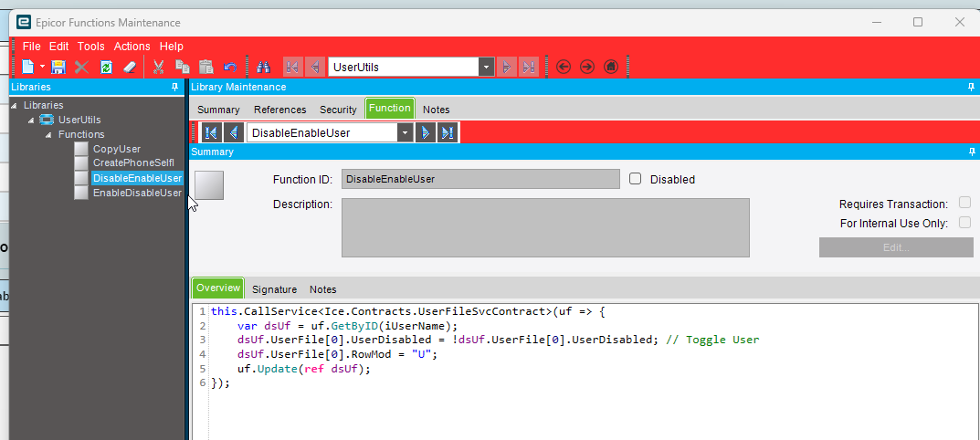Click the Forward circle arrow icon
This screenshot has height=440, width=980.
(x=587, y=67)
